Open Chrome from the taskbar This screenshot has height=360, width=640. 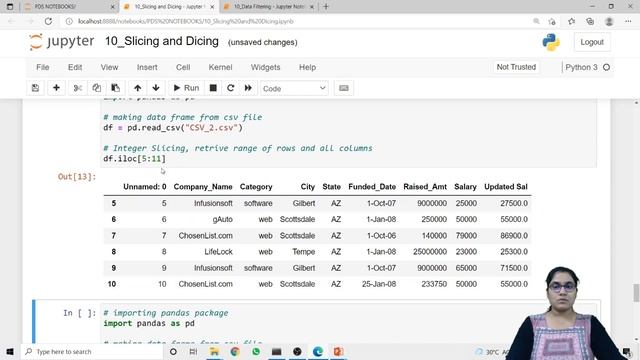tap(235, 351)
